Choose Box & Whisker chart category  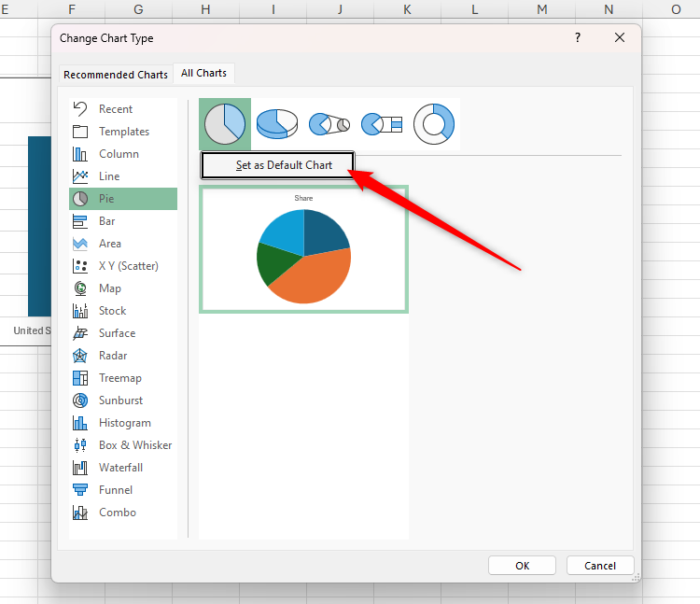click(x=135, y=445)
